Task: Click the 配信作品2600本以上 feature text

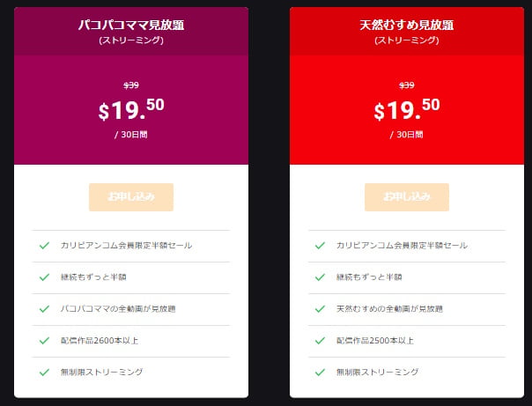Action: (x=100, y=341)
